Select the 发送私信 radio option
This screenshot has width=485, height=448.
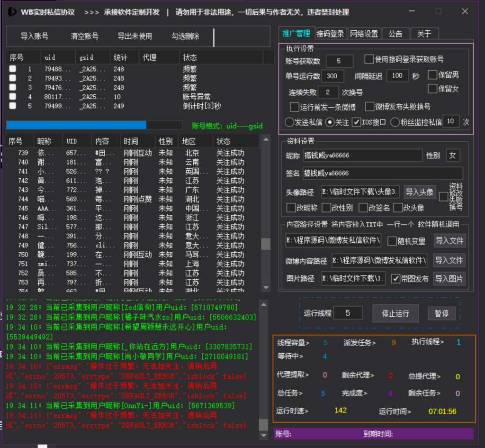coord(288,121)
